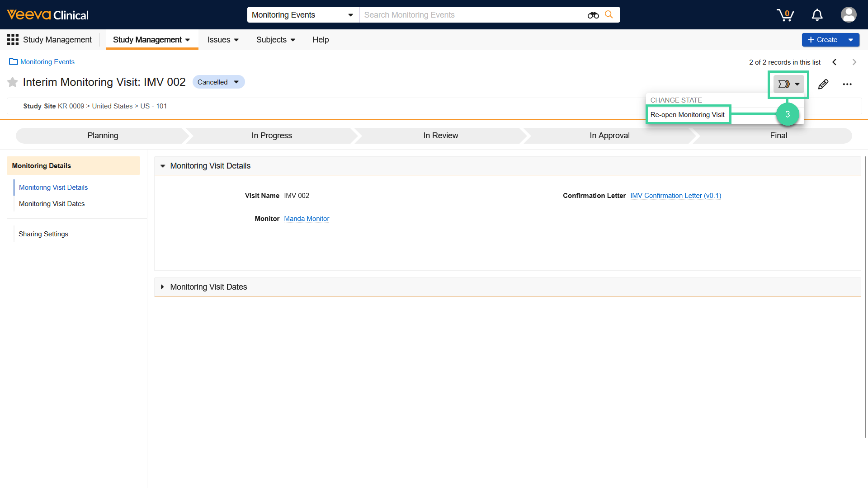Open the workflow Change State menu
This screenshot has width=868, height=488.
pyautogui.click(x=788, y=84)
